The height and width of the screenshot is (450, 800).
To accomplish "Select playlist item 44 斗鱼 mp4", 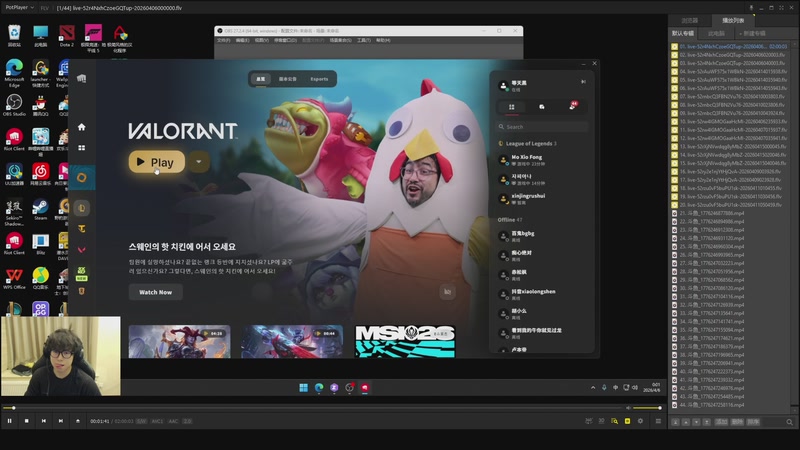I will [730, 405].
